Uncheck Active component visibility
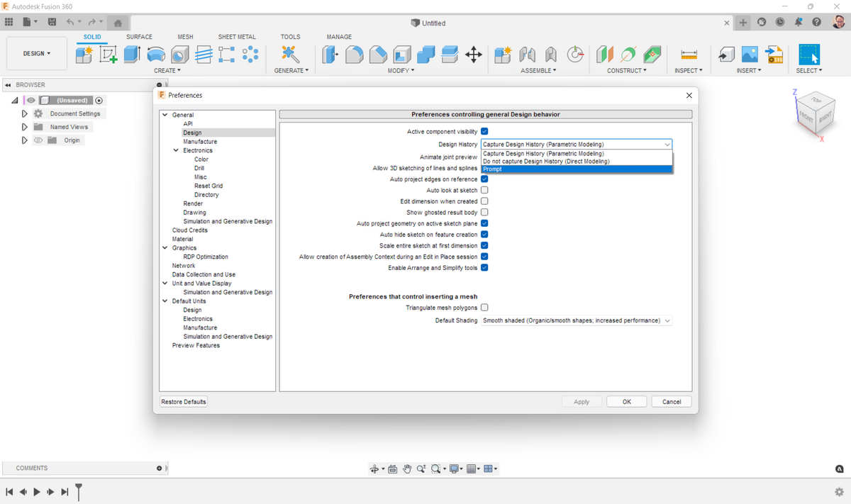Viewport: 851px width, 504px height. point(484,132)
